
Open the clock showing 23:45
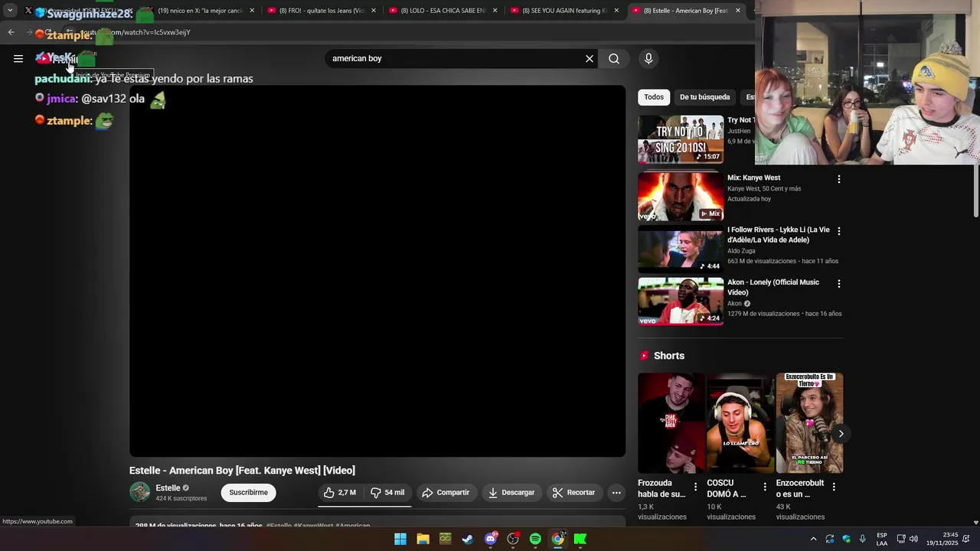tap(942, 539)
